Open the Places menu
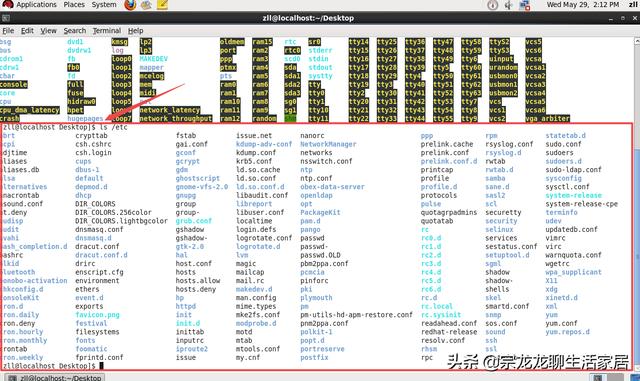Image resolution: width=640 pixels, height=381 pixels. click(74, 4)
